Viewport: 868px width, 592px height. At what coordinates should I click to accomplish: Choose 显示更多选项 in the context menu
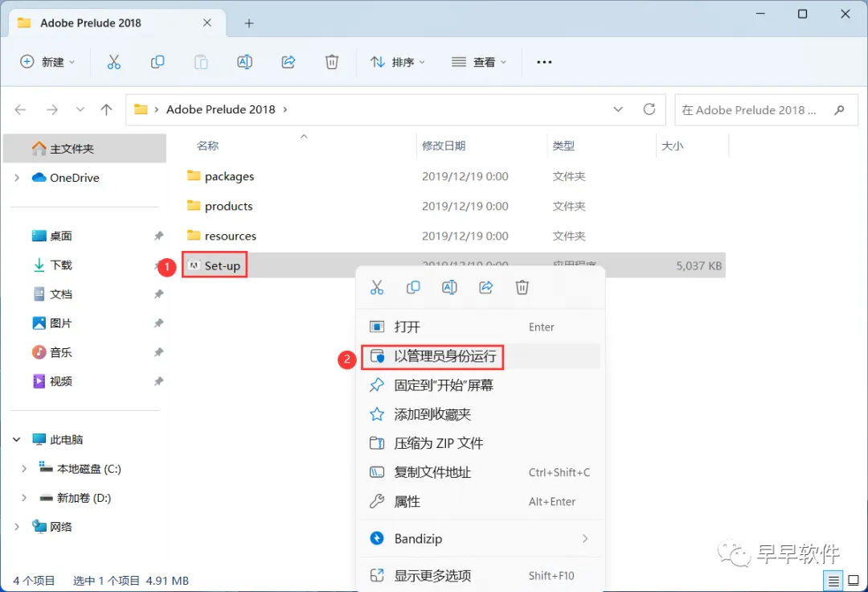pyautogui.click(x=481, y=576)
